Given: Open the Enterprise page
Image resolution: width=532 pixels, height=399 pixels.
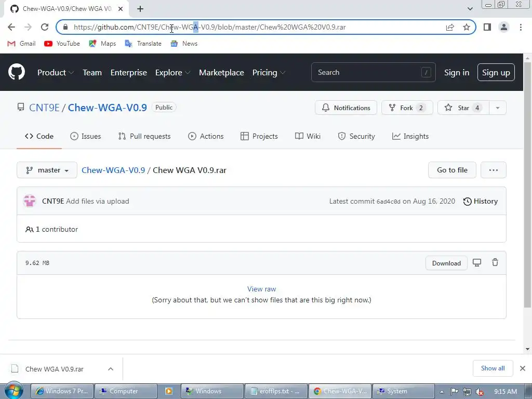Looking at the screenshot, I should click(x=129, y=72).
